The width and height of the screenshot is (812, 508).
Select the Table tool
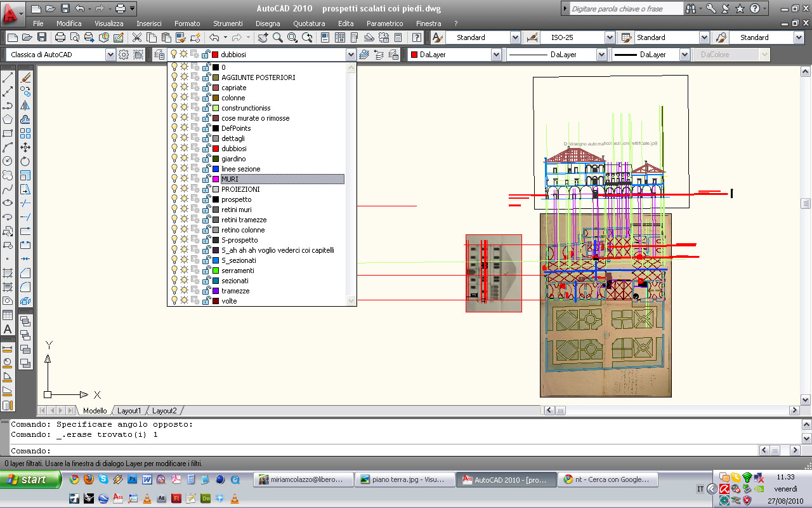[x=8, y=315]
